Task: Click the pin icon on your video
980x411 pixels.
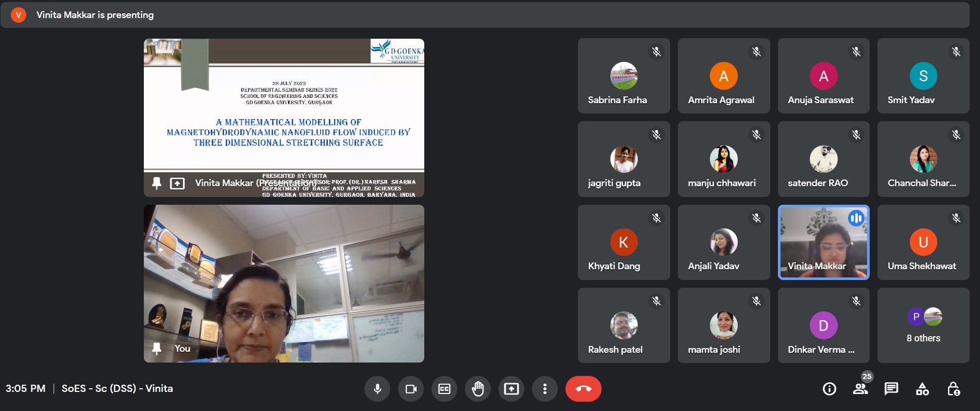Action: click(x=157, y=349)
